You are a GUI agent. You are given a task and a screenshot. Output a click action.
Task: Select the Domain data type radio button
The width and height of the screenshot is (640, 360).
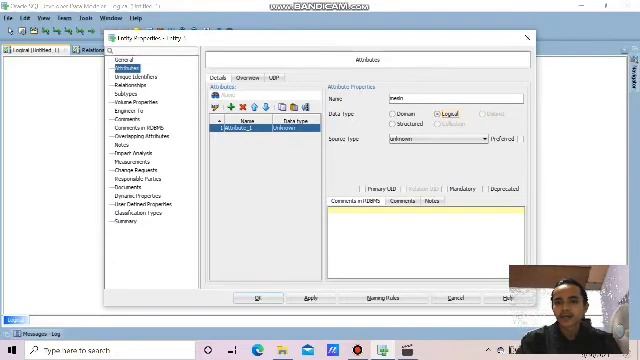point(392,114)
